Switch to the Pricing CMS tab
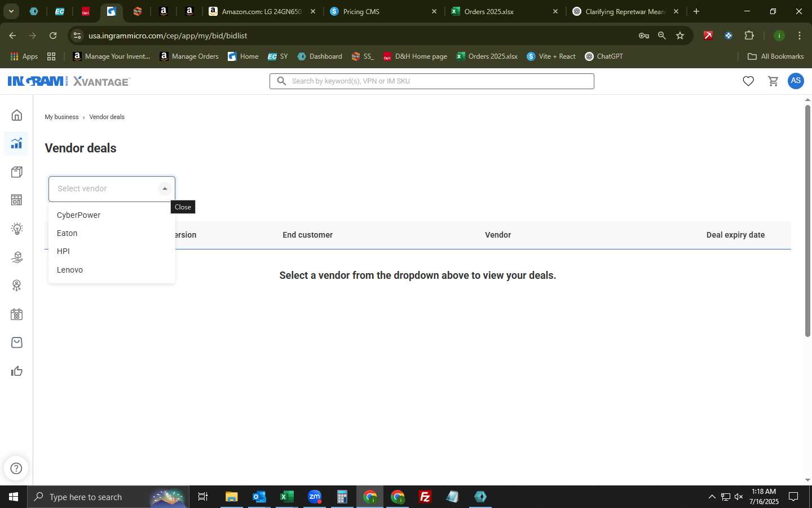This screenshot has width=812, height=508. (383, 11)
